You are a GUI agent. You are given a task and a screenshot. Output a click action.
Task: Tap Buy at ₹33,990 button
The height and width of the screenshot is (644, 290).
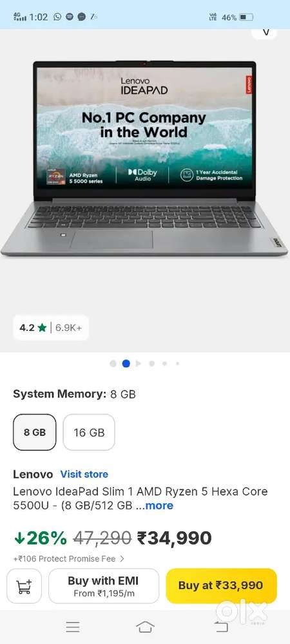[x=222, y=585]
